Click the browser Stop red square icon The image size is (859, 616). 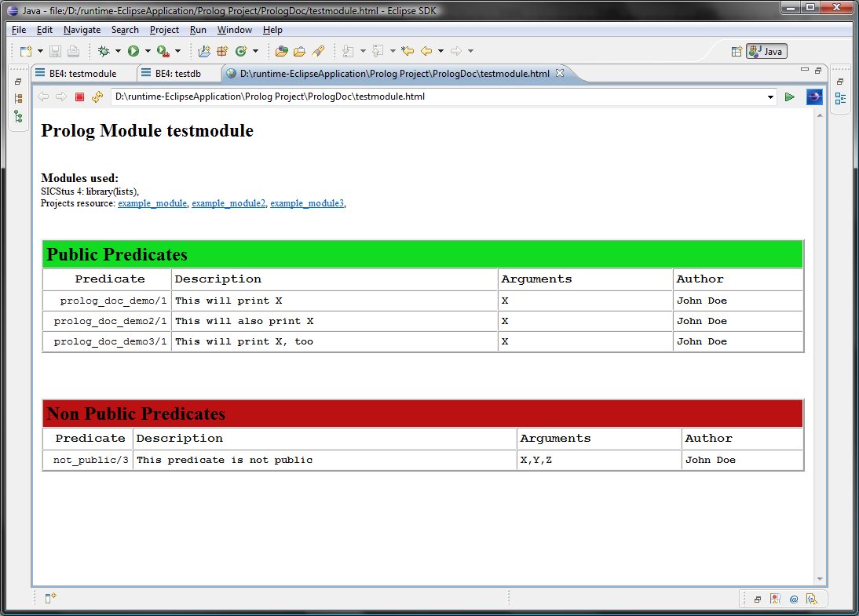(79, 97)
